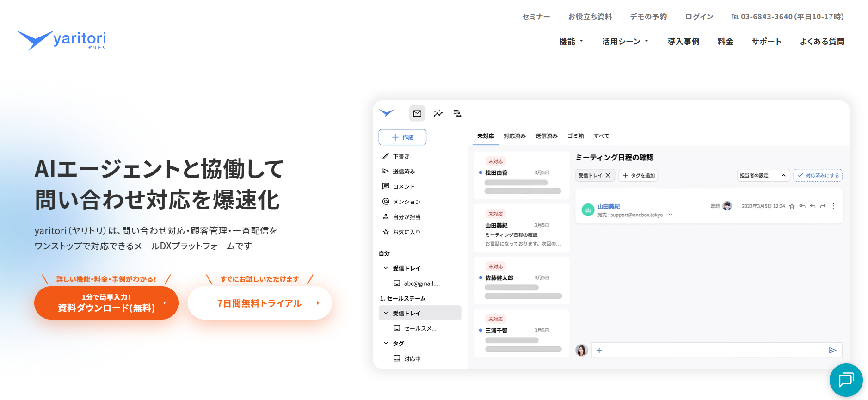Switch to the 未対応 tab
The height and width of the screenshot is (400, 868).
486,136
